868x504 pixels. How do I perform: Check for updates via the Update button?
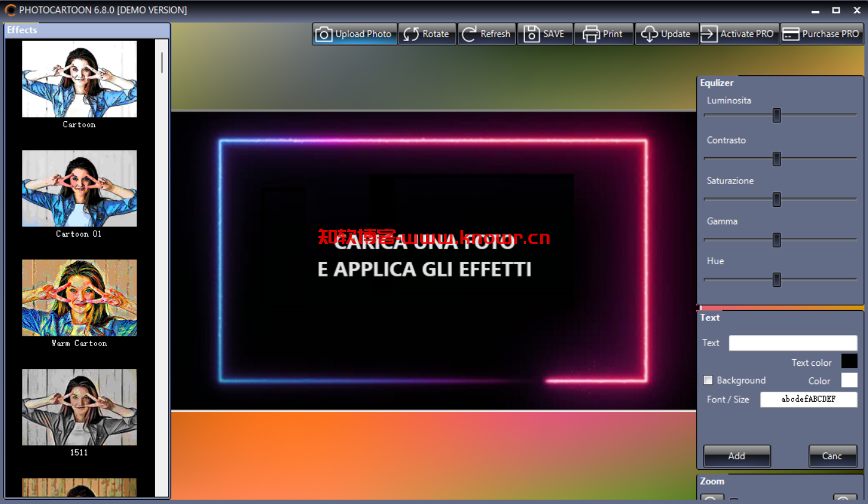pos(666,34)
